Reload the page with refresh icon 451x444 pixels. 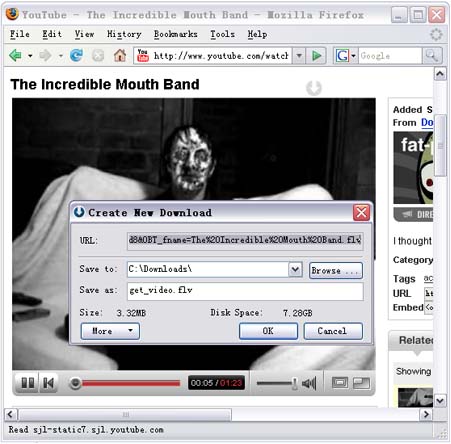coord(77,55)
